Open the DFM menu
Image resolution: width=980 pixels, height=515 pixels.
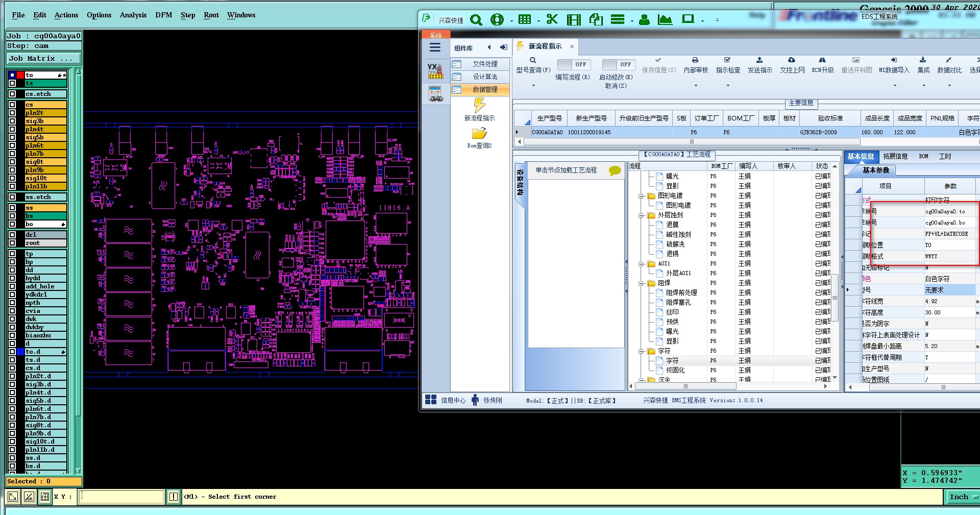(164, 15)
